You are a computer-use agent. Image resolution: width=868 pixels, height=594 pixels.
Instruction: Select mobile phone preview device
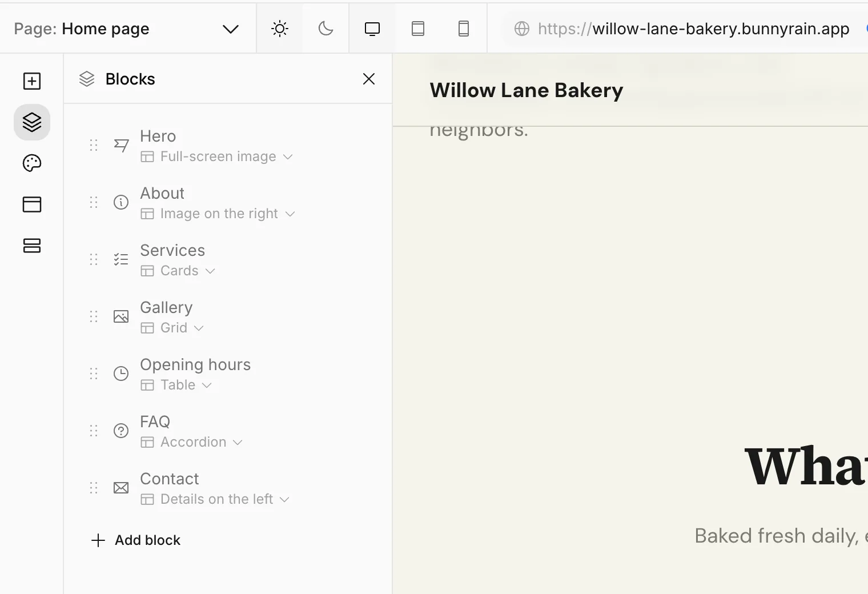(x=464, y=29)
